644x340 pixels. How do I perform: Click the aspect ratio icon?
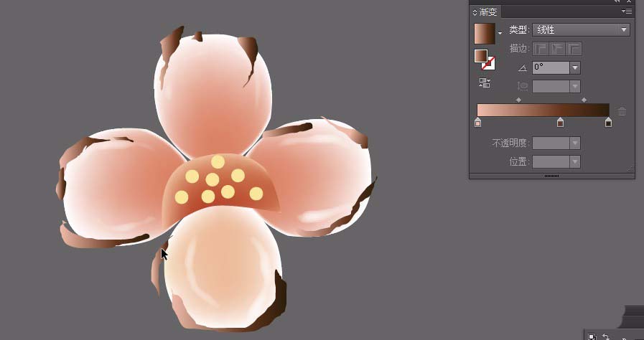click(523, 86)
